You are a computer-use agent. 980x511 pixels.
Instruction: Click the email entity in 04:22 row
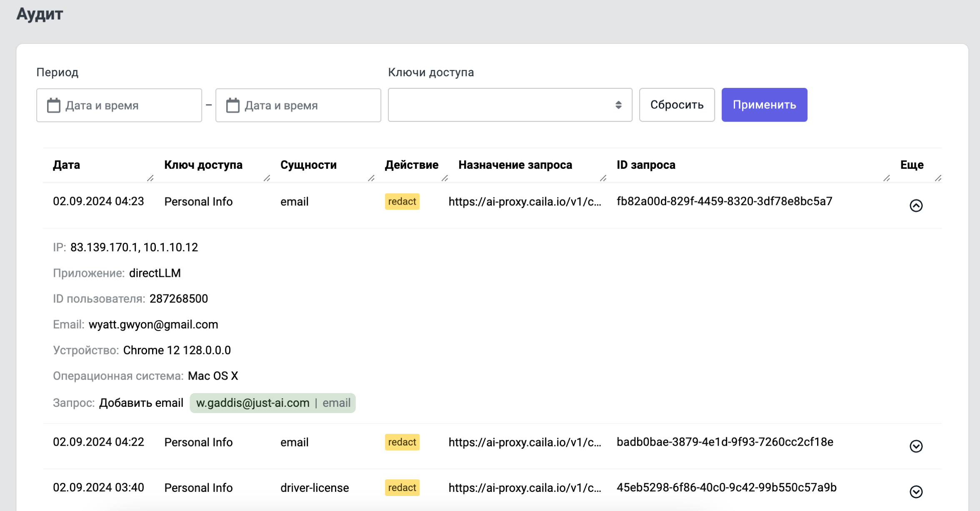294,442
